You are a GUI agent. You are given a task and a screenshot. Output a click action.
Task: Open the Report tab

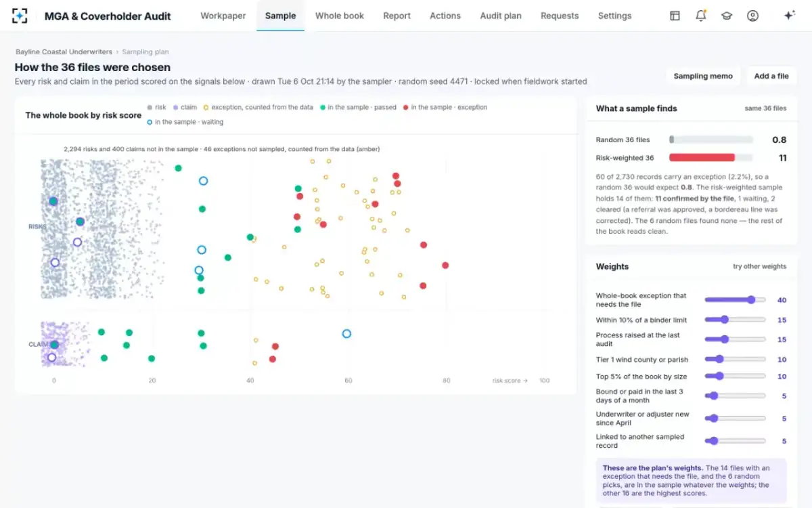(397, 16)
